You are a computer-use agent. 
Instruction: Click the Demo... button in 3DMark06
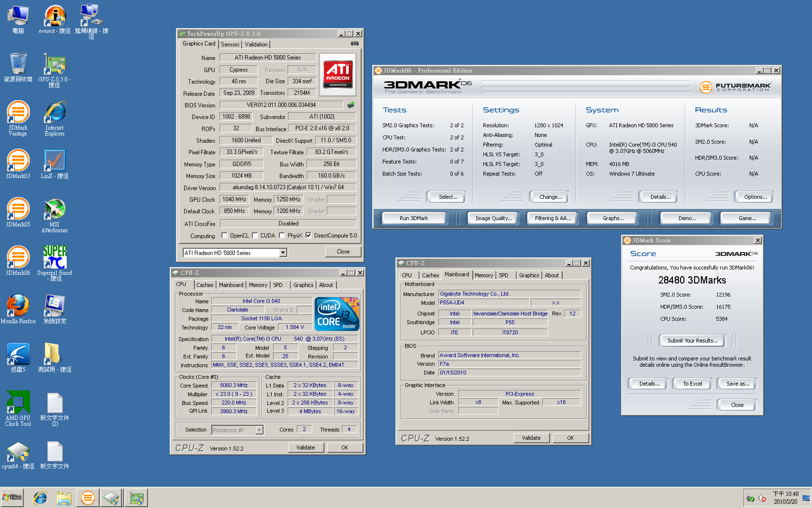[687, 218]
